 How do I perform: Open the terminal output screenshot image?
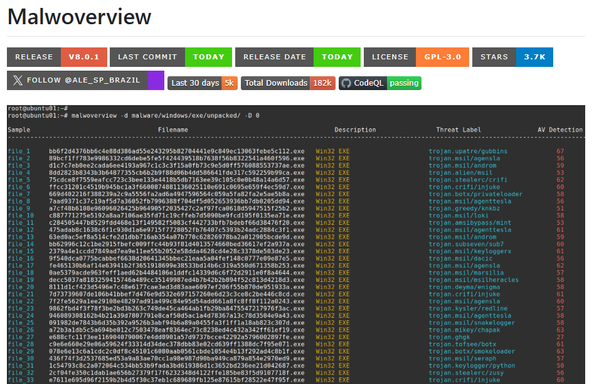(296, 245)
